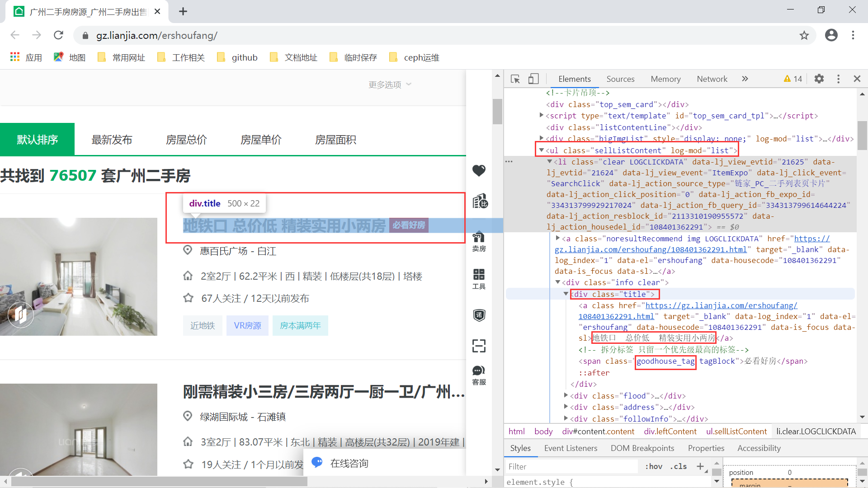Open DevTools more options menu (three dots)
Screen dimensions: 868x488
pos(838,79)
